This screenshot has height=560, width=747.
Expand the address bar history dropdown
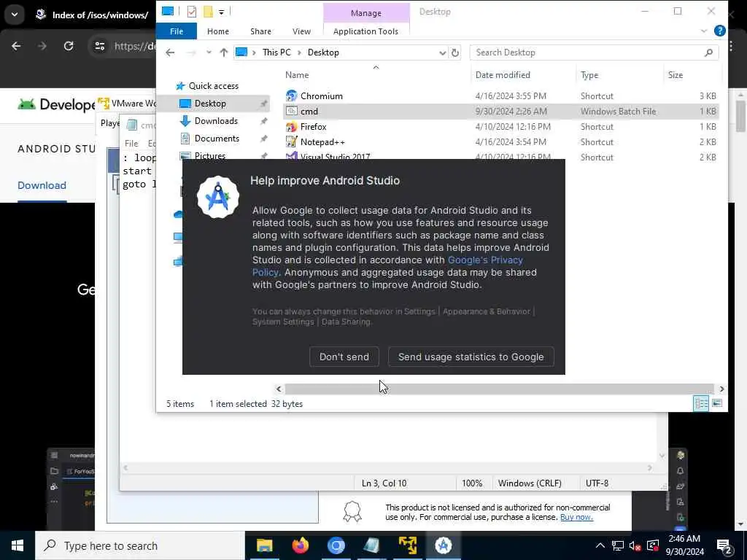(442, 52)
